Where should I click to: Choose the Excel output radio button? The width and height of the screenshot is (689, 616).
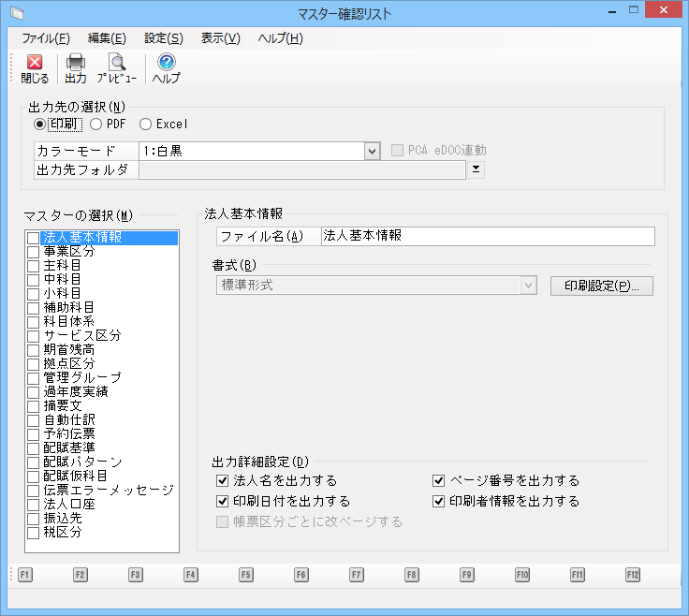[x=145, y=124]
